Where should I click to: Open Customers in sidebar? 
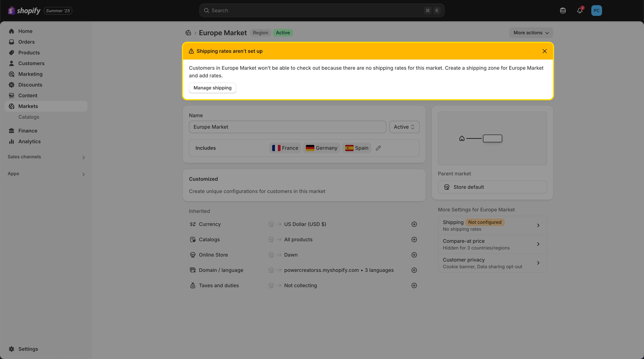tap(46, 63)
